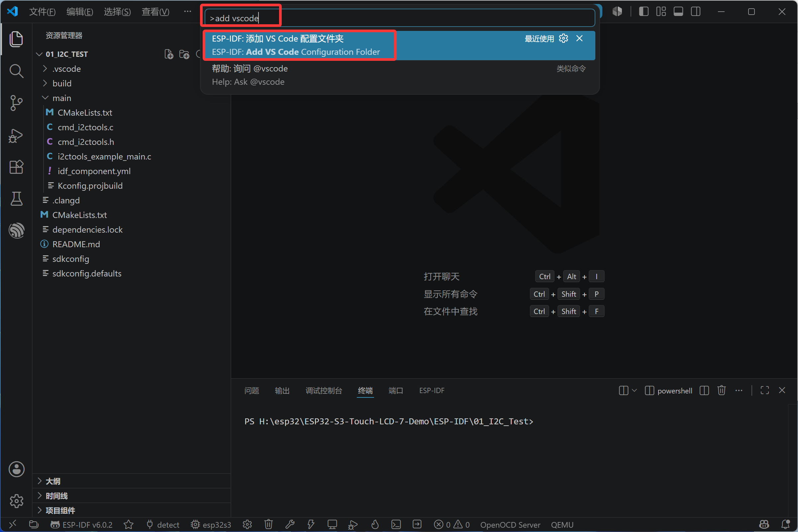
Task: Open the Source Control view
Action: point(16,103)
